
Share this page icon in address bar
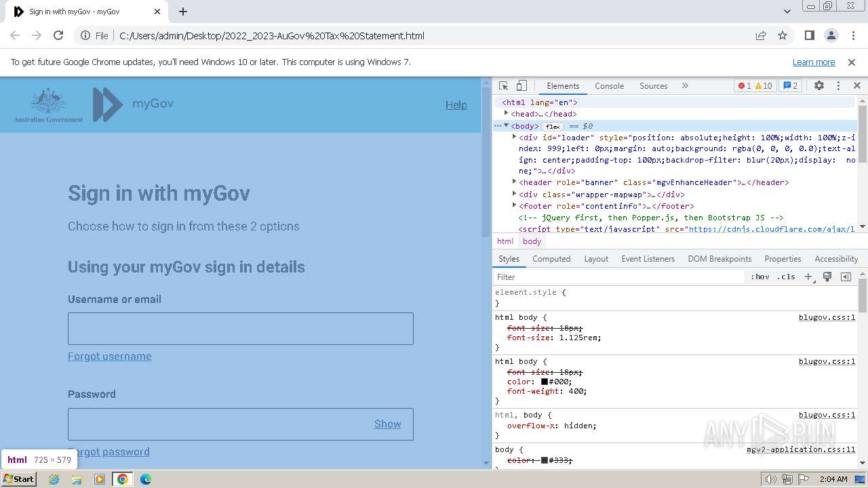click(x=761, y=36)
